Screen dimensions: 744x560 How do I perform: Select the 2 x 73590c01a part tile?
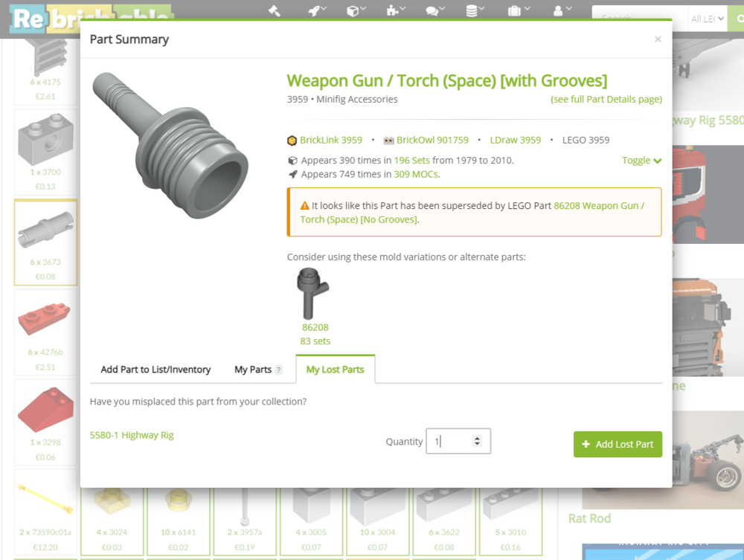coord(45,512)
